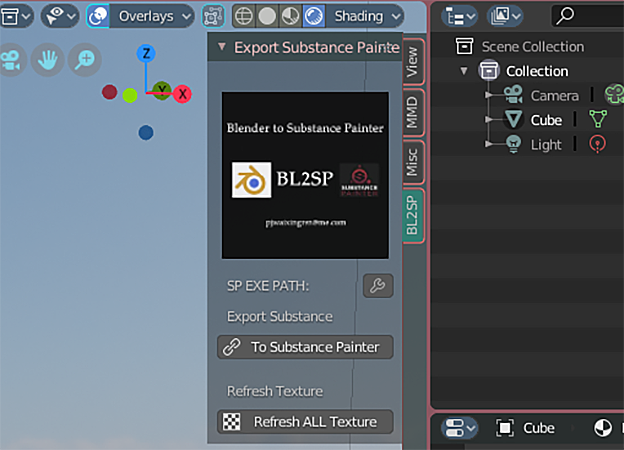Click the To Substance Painter button
This screenshot has width=624, height=450.
coord(305,347)
